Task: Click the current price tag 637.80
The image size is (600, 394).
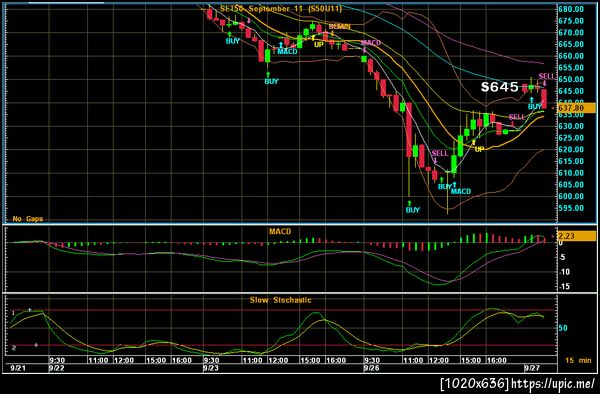Action: click(x=576, y=108)
